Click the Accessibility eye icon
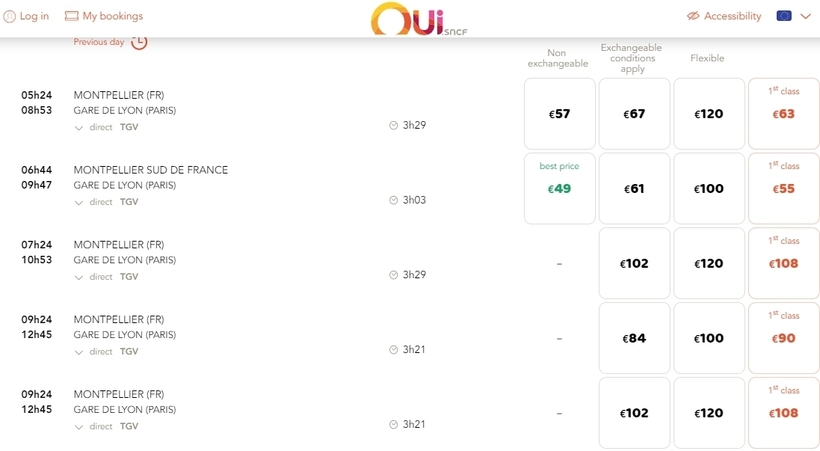This screenshot has height=451, width=820. pos(693,16)
